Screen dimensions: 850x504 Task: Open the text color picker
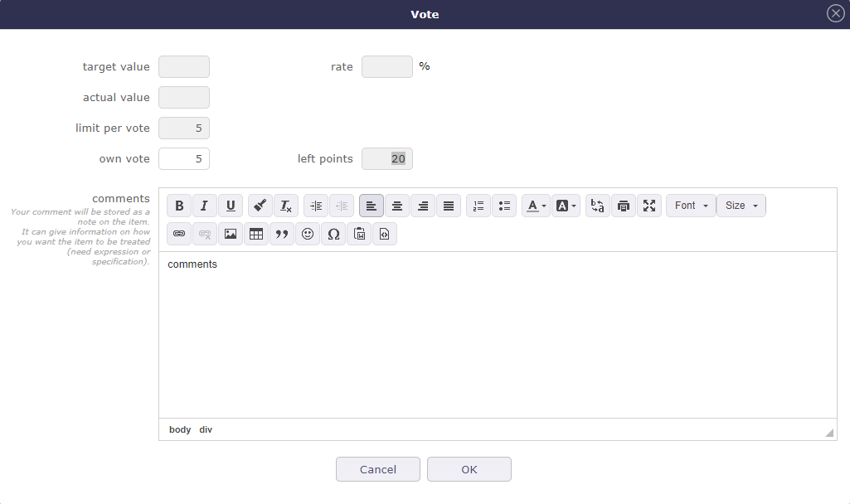pyautogui.click(x=536, y=206)
